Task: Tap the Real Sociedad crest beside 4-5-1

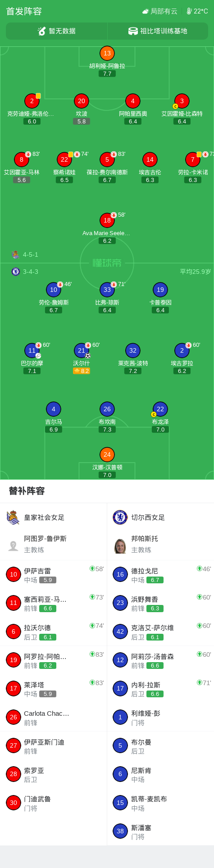Action: click(16, 254)
